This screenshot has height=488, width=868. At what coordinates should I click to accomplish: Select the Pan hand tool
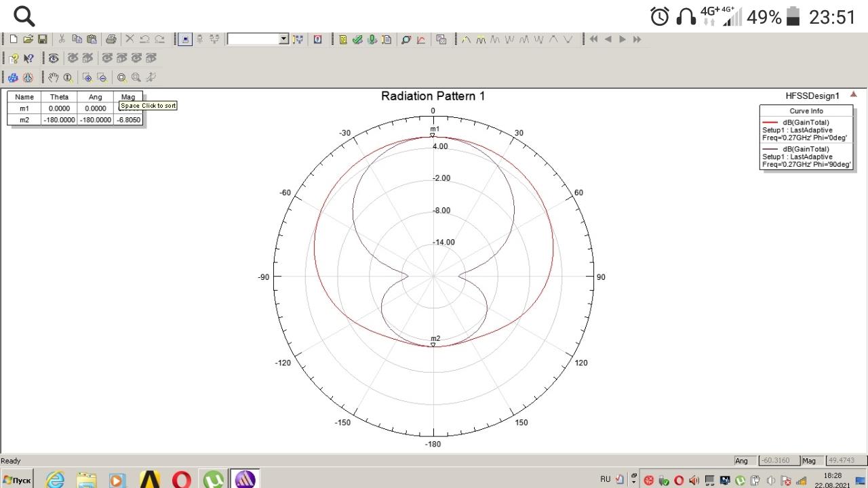pos(54,77)
